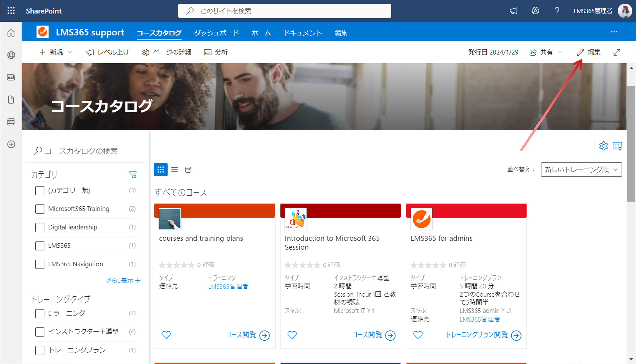
Task: Open コース閲覧 for courses and training plans
Action: point(248,335)
